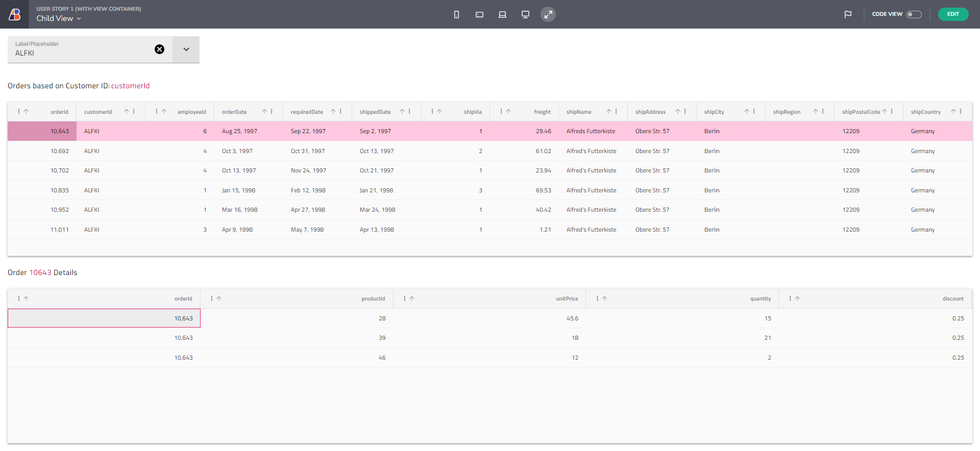This screenshot has height=451, width=980.
Task: Toggle the Code View switch
Action: coord(914,14)
